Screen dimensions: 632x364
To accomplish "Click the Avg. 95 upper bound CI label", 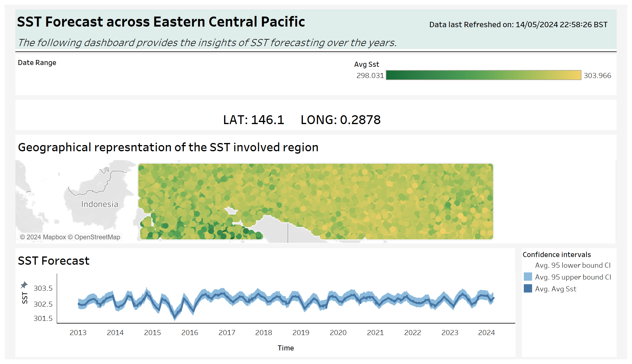I will 573,277.
